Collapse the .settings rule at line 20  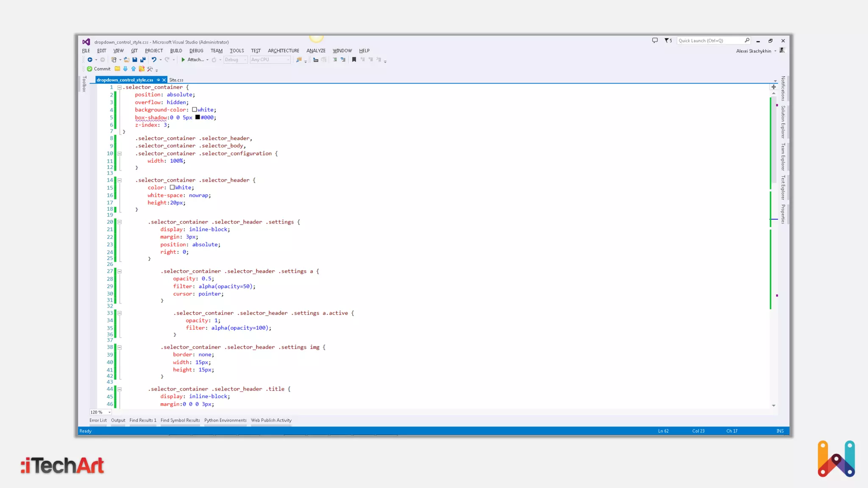point(120,222)
